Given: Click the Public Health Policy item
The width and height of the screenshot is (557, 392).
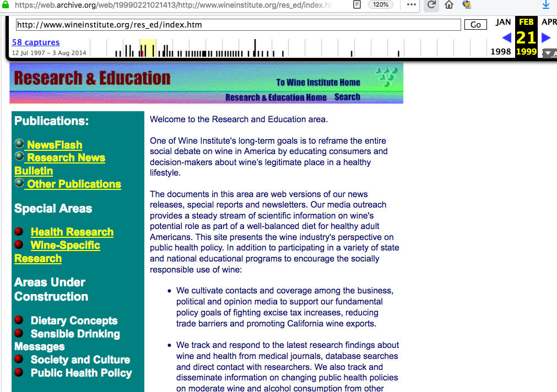Looking at the screenshot, I should pos(82,373).
